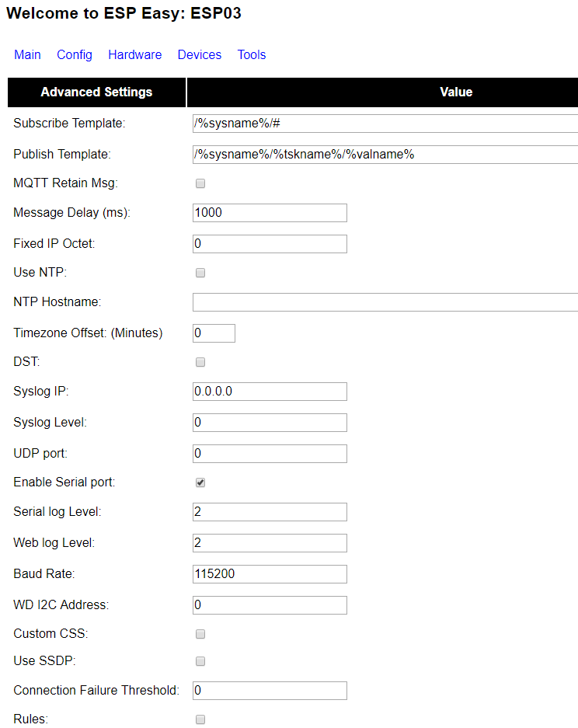Edit the Timezone Offset minutes box

pos(214,333)
